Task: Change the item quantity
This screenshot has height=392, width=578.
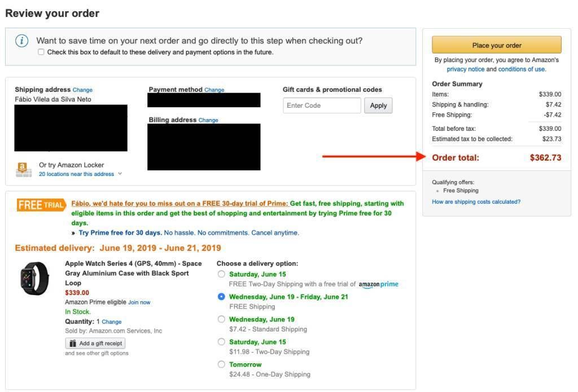Action: click(x=111, y=321)
